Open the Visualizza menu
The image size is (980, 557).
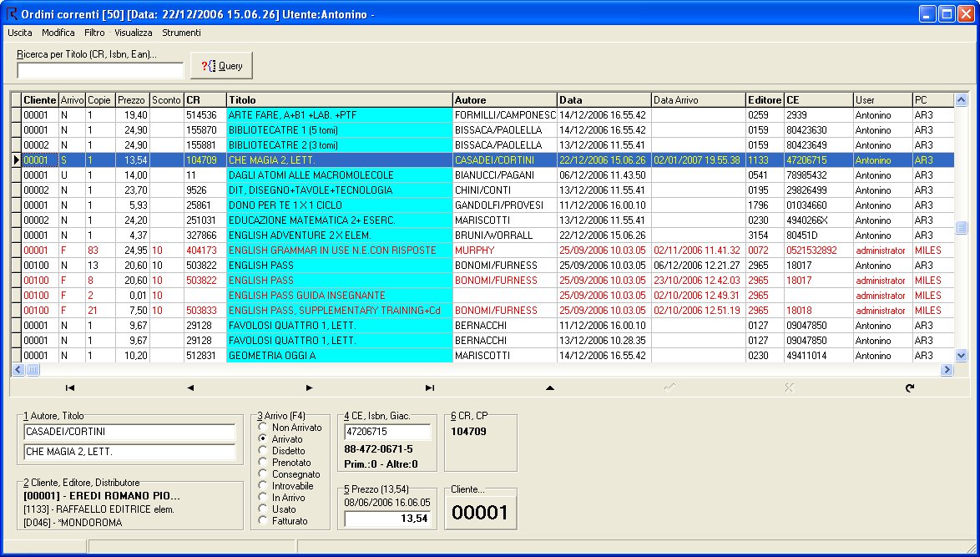pos(133,33)
